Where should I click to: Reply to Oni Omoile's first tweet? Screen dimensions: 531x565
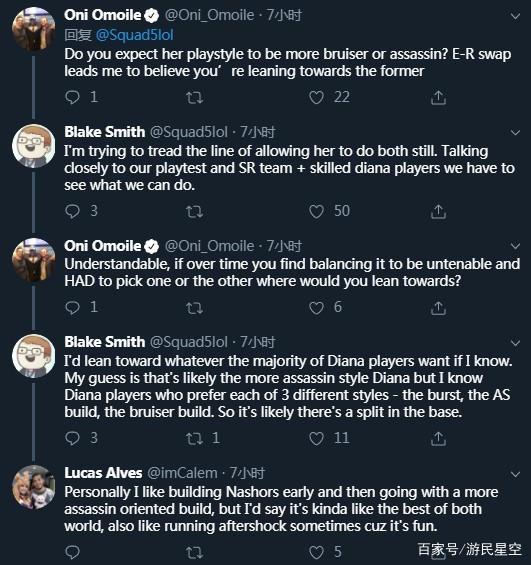(x=72, y=97)
